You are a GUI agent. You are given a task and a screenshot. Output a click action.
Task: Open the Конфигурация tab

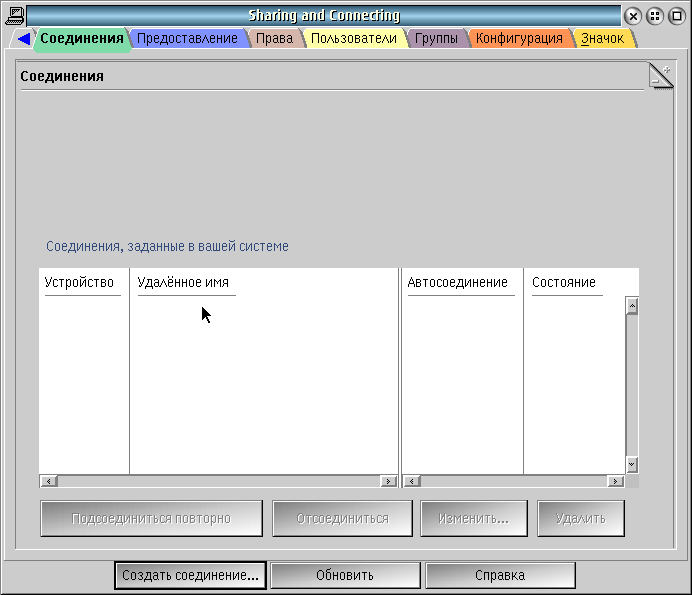(x=518, y=39)
